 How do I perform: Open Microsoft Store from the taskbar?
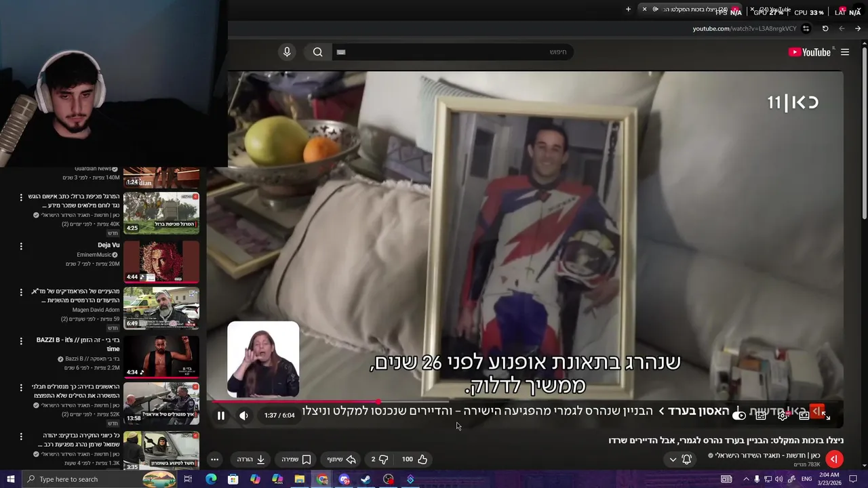[x=233, y=479]
